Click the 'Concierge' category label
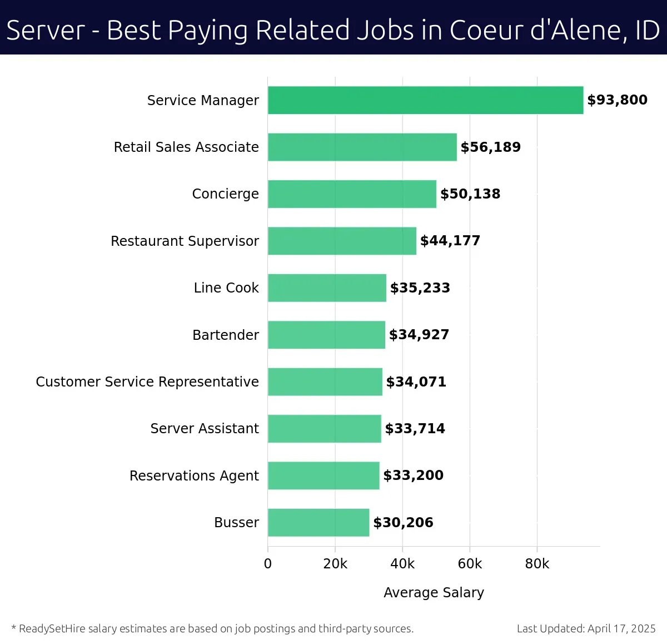667x644 pixels. pos(226,195)
